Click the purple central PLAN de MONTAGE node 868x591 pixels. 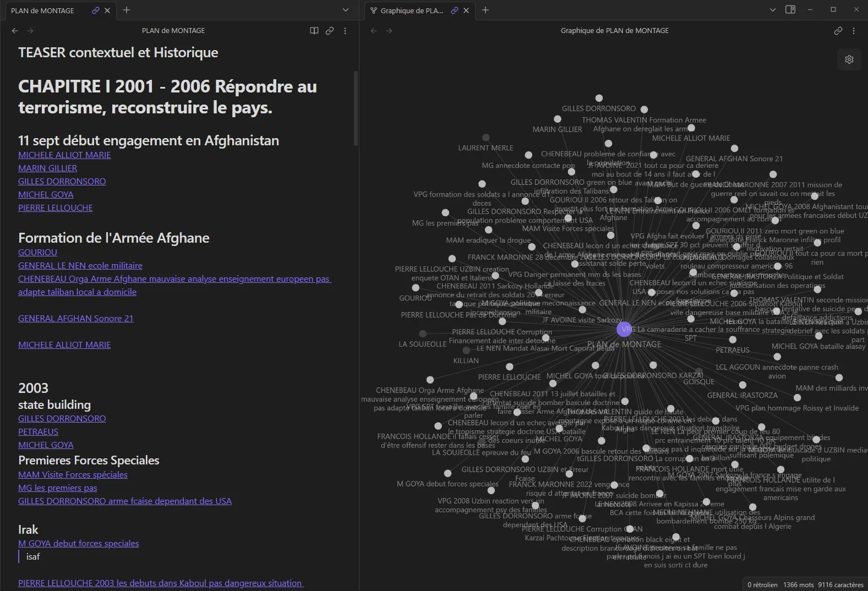(x=624, y=330)
